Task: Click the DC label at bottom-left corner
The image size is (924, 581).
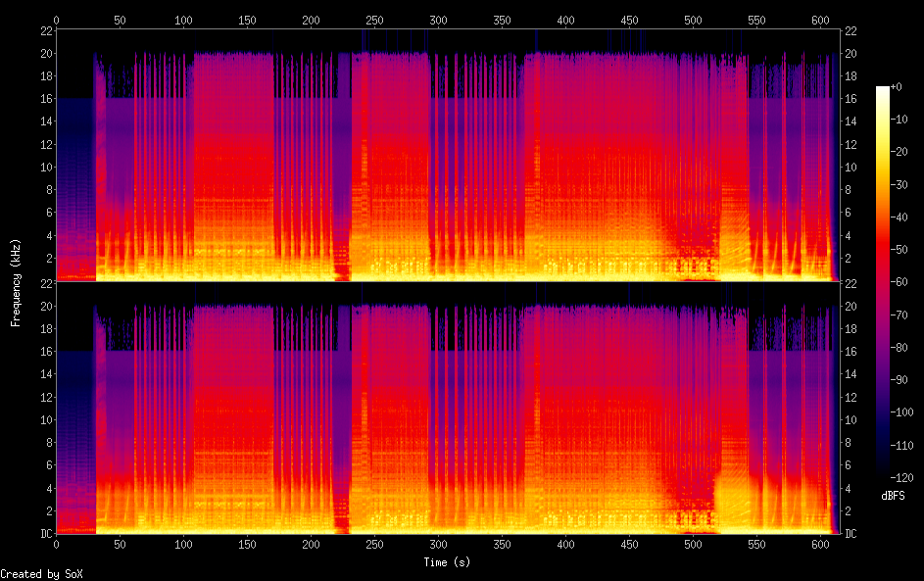Action: (x=45, y=533)
